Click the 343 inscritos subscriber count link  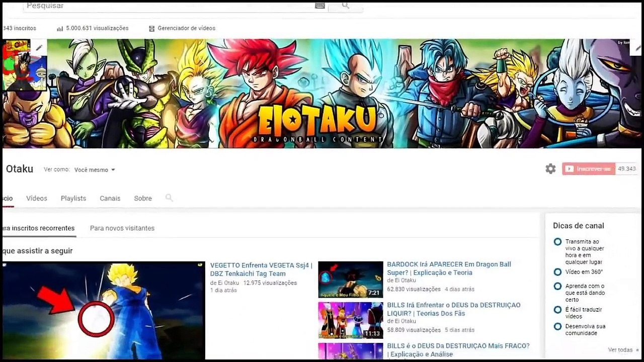[x=19, y=29]
